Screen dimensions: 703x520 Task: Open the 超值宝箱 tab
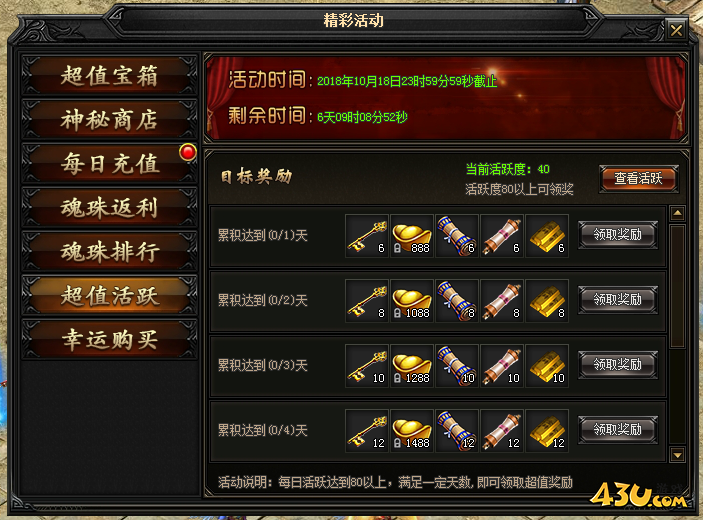coord(109,75)
